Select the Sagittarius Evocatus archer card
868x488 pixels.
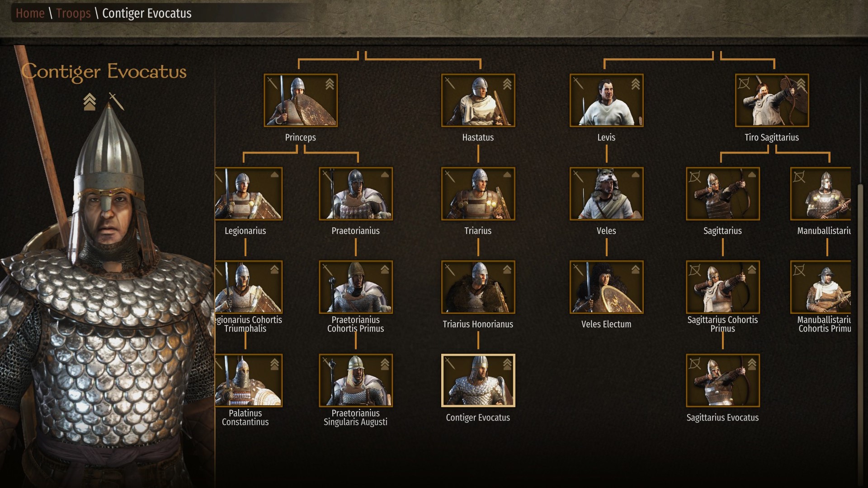point(722,380)
